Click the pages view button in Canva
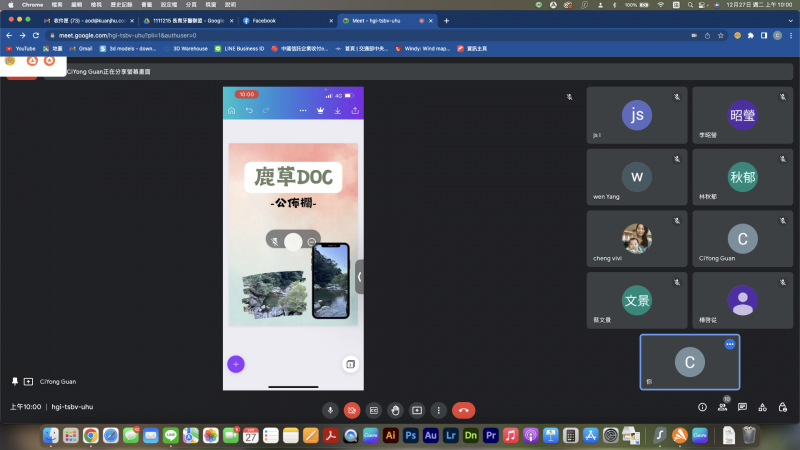This screenshot has width=800, height=450. 351,364
